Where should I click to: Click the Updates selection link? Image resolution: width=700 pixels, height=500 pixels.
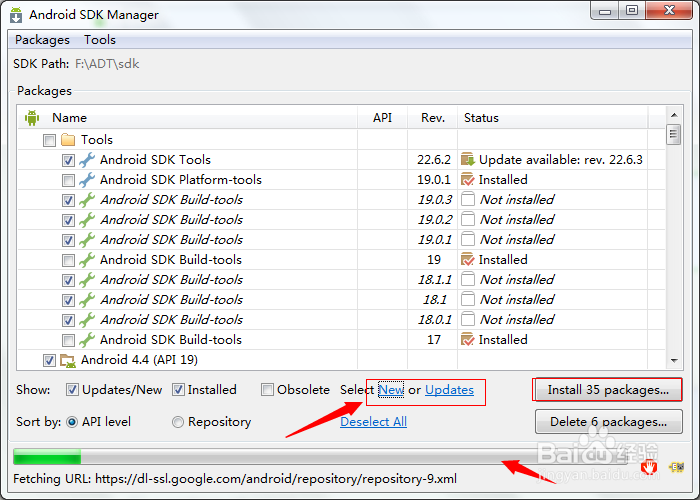[x=449, y=390]
